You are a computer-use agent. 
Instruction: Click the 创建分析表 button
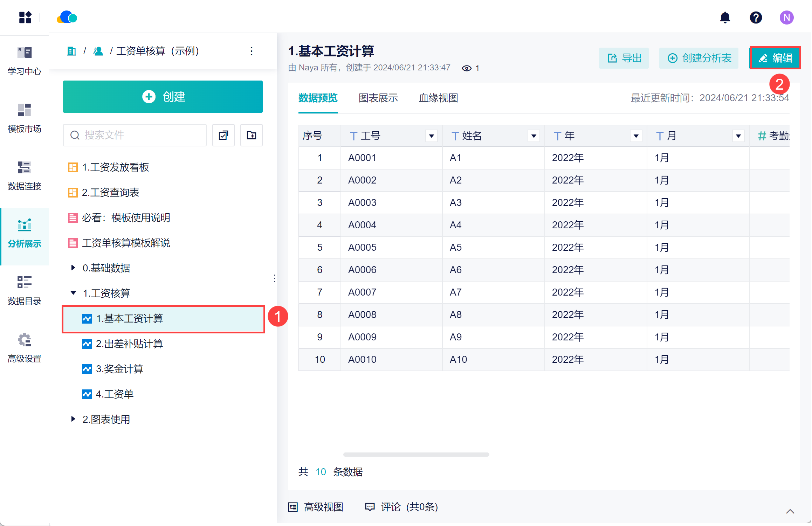[x=699, y=58]
